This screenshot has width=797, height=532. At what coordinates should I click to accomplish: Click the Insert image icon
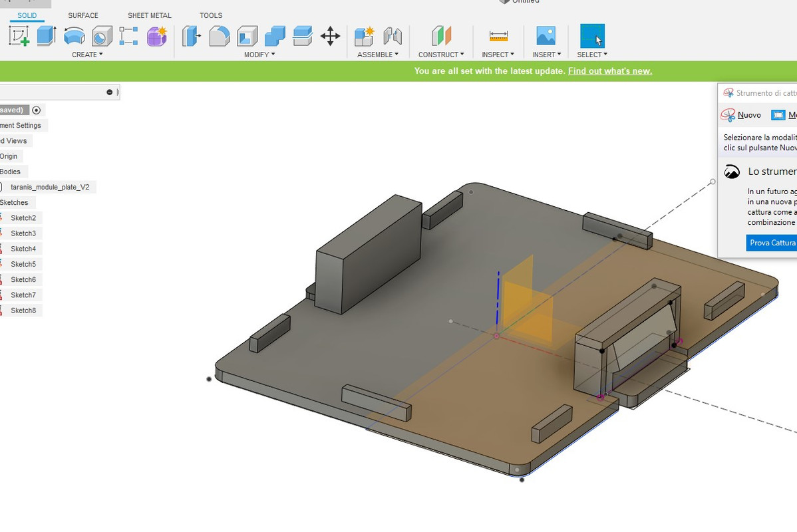click(x=546, y=36)
